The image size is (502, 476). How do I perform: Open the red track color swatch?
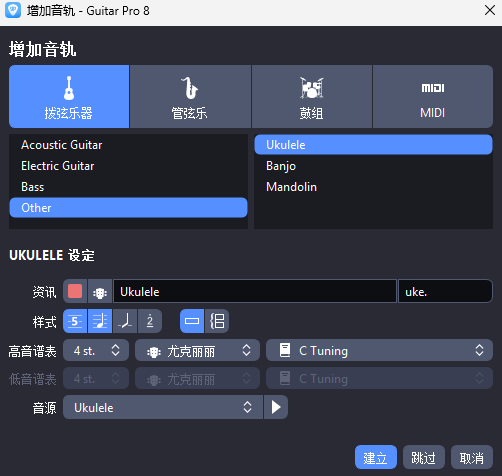coord(75,291)
